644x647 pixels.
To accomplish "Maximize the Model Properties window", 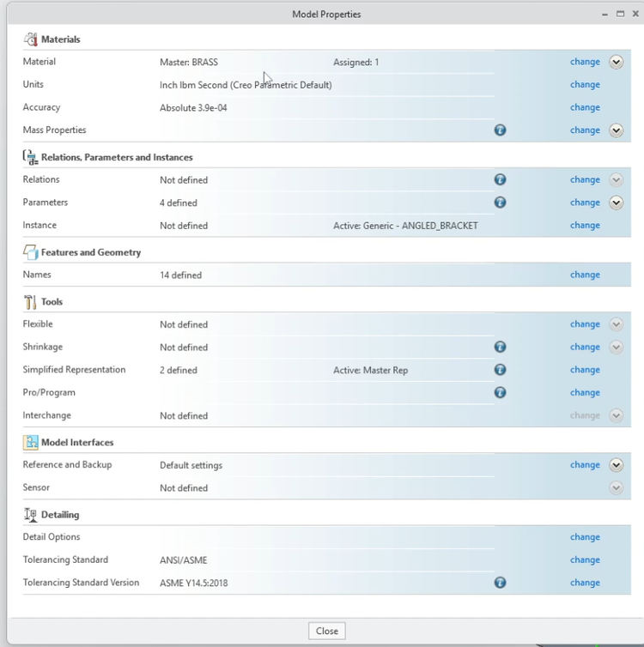I will pos(620,14).
